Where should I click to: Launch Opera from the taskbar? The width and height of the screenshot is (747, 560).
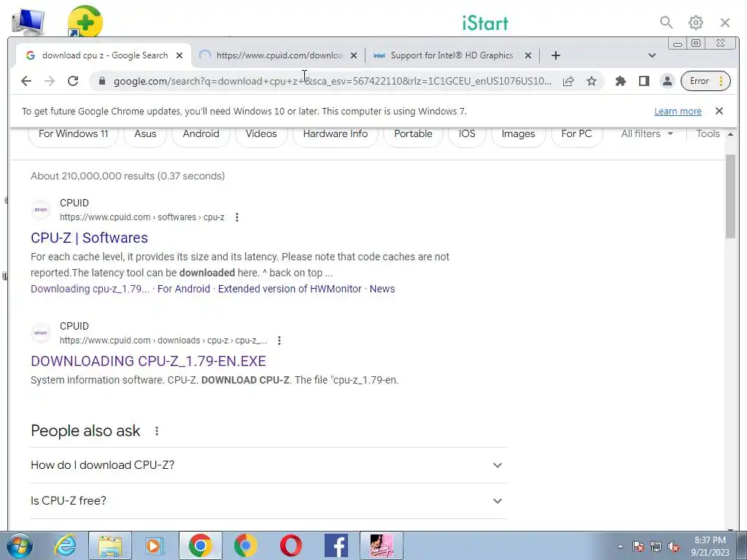290,545
